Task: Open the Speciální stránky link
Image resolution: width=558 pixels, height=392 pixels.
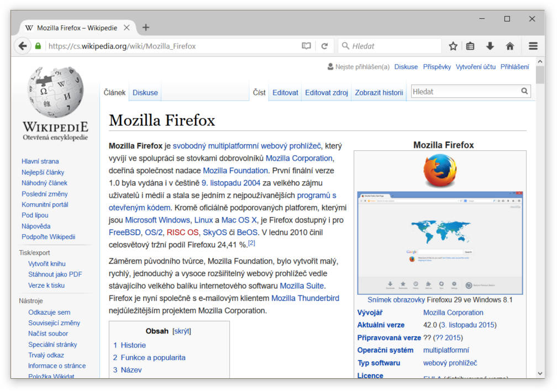Action: (x=52, y=345)
